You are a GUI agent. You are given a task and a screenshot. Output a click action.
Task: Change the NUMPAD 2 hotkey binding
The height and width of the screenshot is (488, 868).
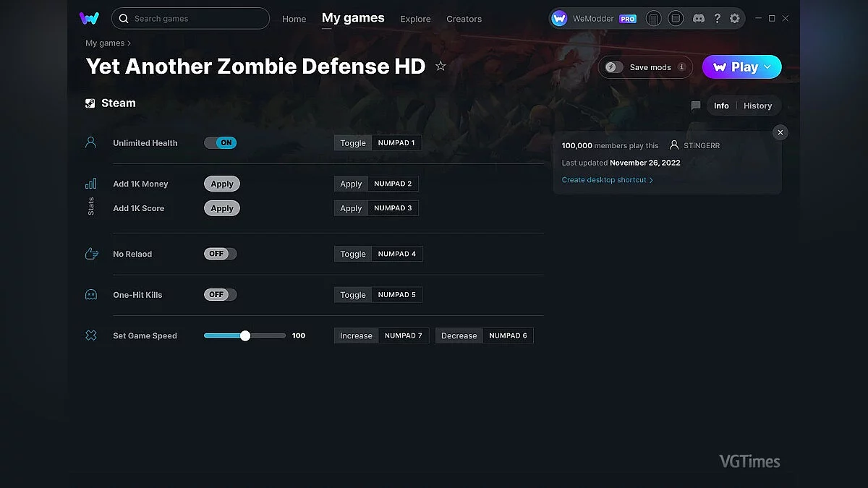(x=393, y=184)
